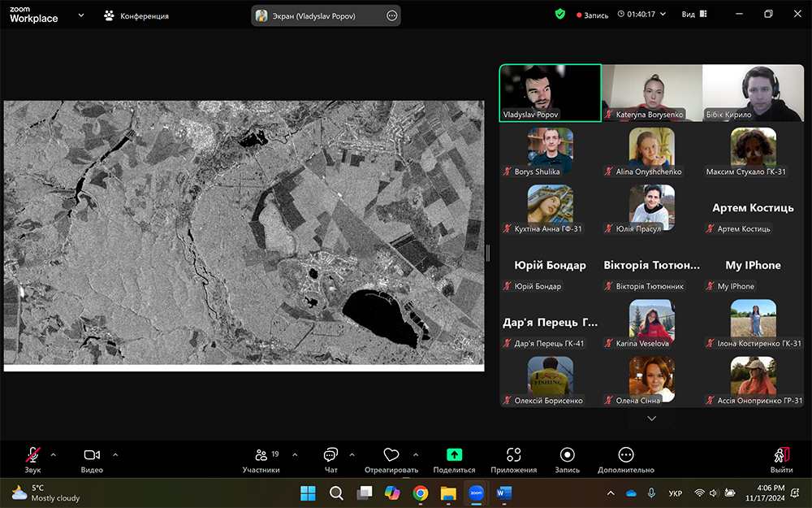This screenshot has width=812, height=508.
Task: Expand video options arrow next to camera
Action: pos(115,454)
